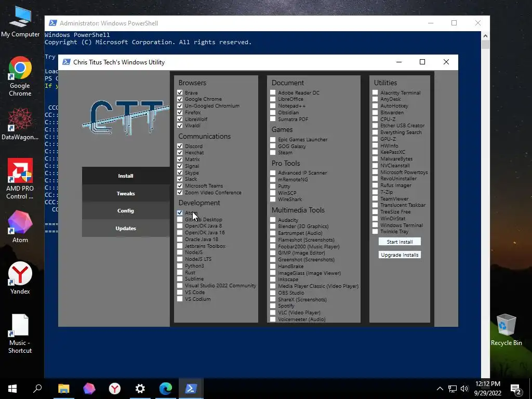The height and width of the screenshot is (399, 532).
Task: Click the PowerShell taskbar icon
Action: click(x=191, y=389)
